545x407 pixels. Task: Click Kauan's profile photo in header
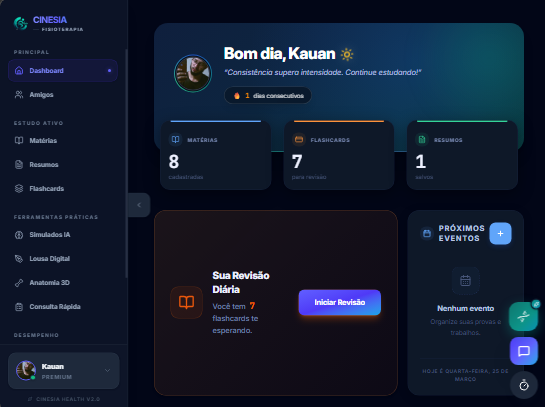tap(193, 73)
